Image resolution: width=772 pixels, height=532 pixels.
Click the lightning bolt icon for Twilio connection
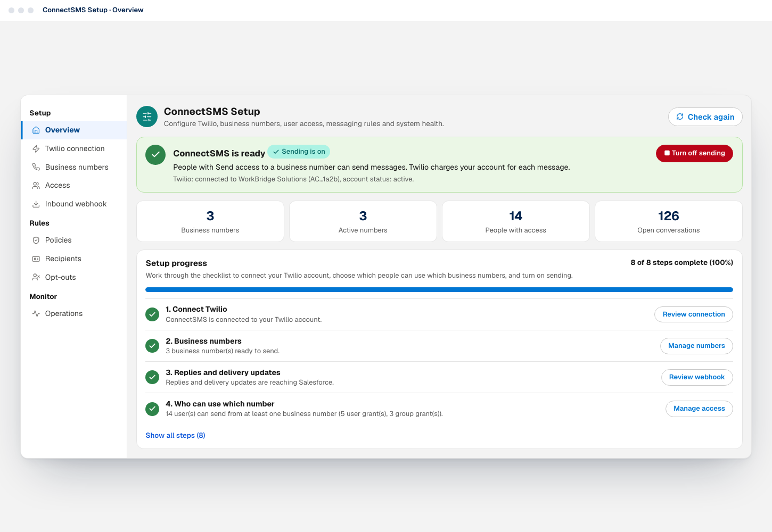[x=36, y=149]
